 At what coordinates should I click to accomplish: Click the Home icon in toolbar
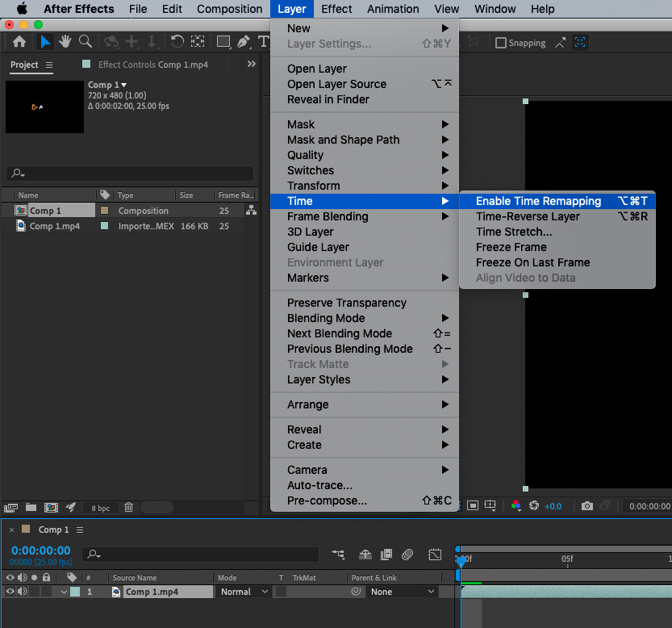click(19, 42)
